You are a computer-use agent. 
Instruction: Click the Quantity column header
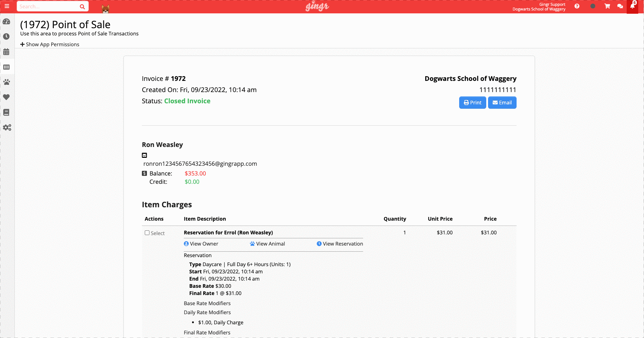pos(395,219)
